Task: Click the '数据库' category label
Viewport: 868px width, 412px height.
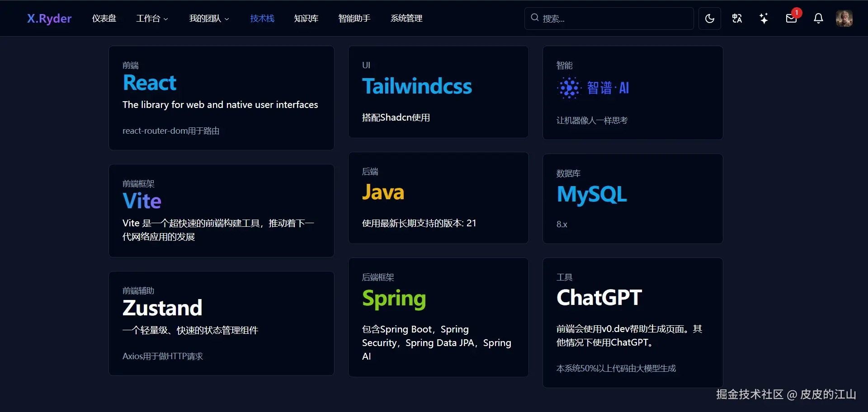Action: coord(568,173)
